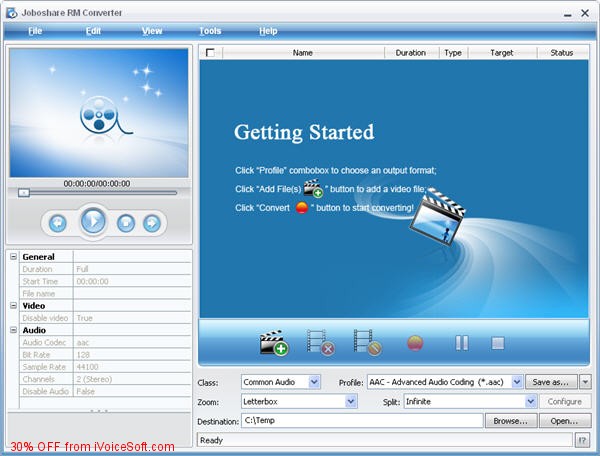Click the Duration column header
600x456 pixels.
411,53
